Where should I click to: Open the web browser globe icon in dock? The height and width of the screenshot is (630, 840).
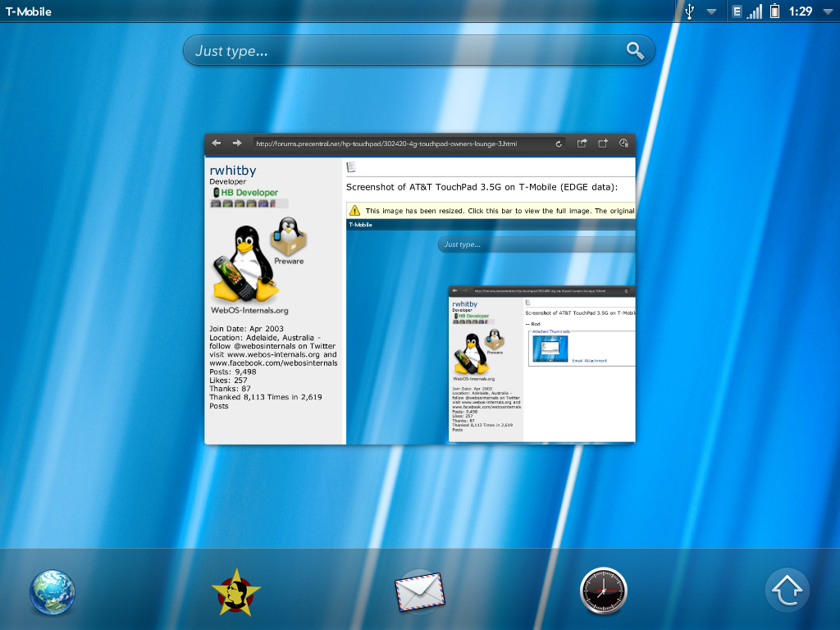pyautogui.click(x=52, y=592)
